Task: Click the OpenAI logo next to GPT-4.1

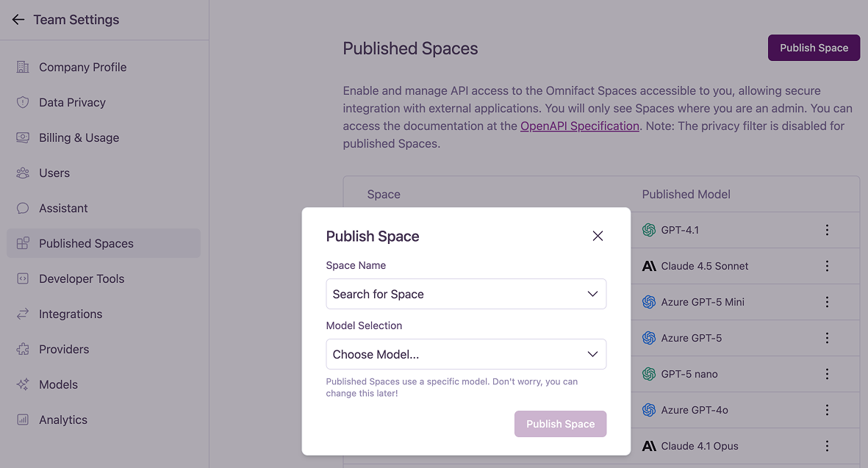Action: click(x=649, y=229)
